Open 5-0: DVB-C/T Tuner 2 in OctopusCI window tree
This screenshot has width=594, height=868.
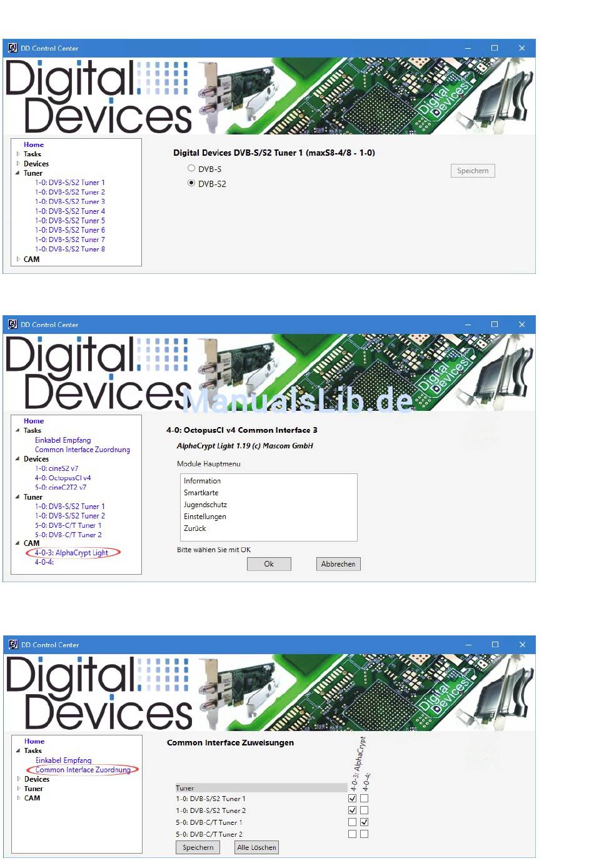pos(68,535)
